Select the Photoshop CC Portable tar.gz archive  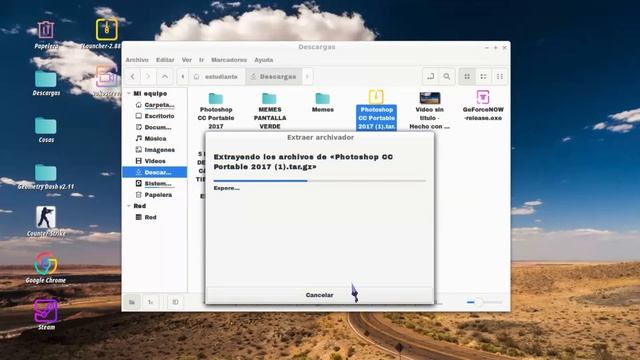coord(376,110)
